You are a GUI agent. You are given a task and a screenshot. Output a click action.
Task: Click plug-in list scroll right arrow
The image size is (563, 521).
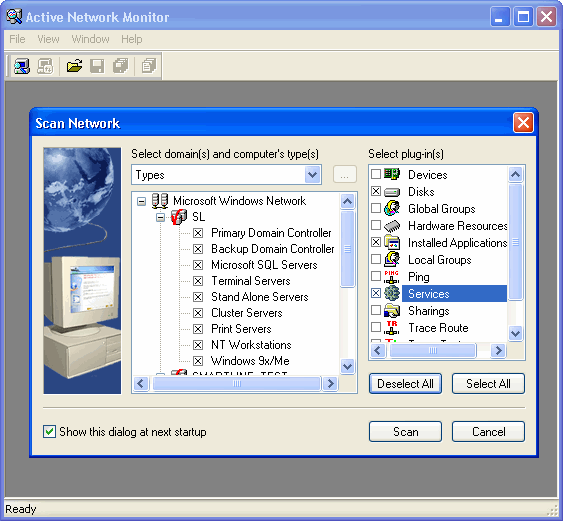(x=498, y=350)
